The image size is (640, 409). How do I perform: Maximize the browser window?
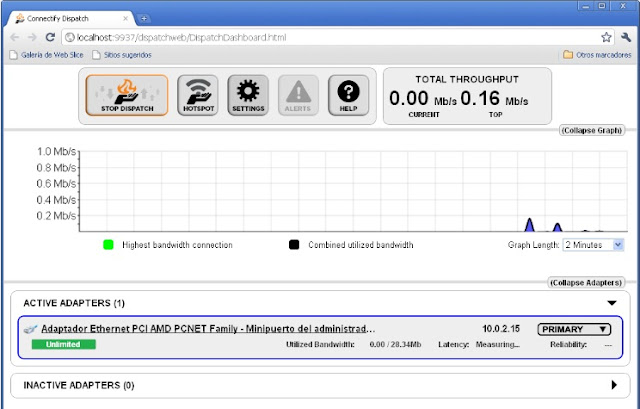(602, 6)
